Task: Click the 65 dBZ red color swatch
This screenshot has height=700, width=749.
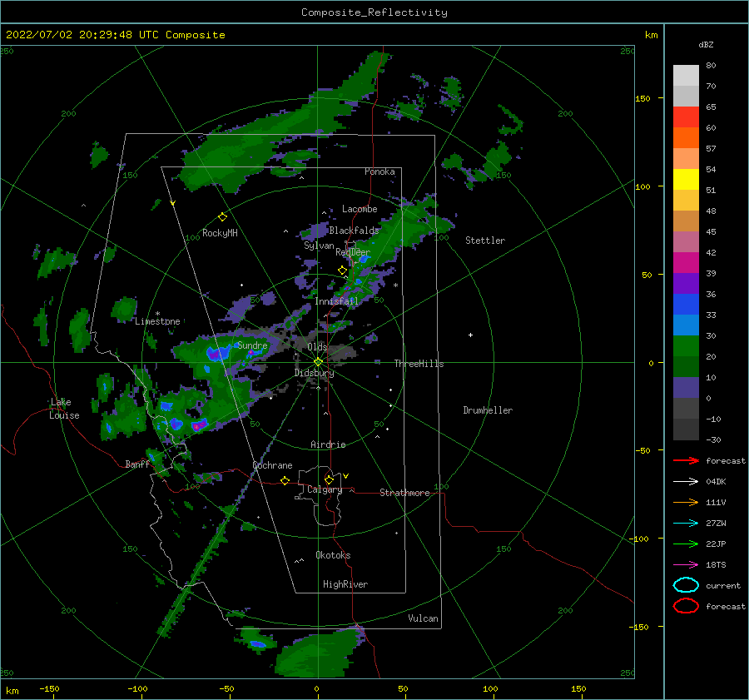Action: point(686,117)
